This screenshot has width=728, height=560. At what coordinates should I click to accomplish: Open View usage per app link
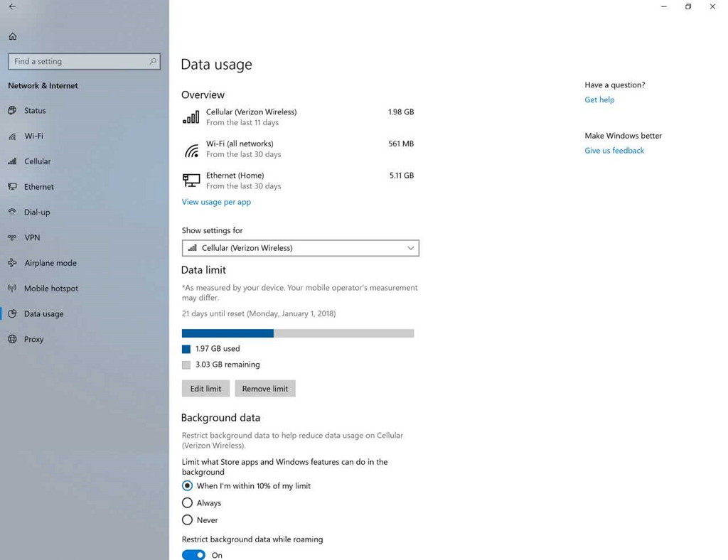(x=216, y=202)
